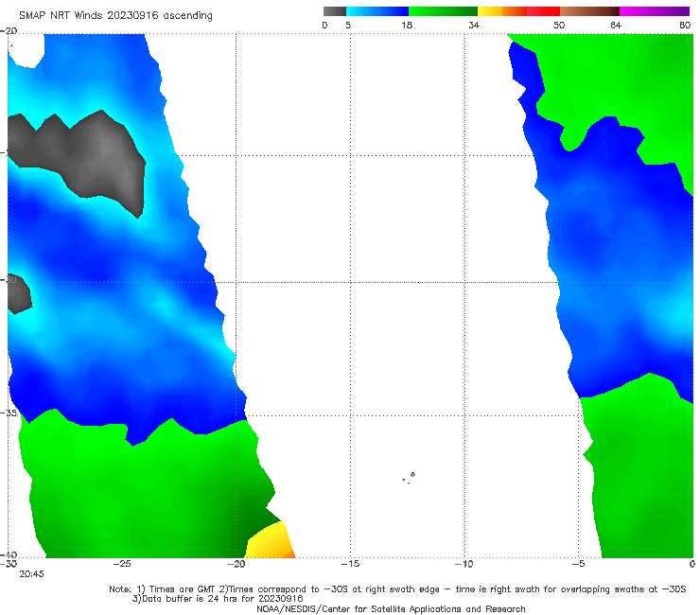Click the NOAA/NESDIS credit line
The height and width of the screenshot is (615, 700).
[391, 609]
